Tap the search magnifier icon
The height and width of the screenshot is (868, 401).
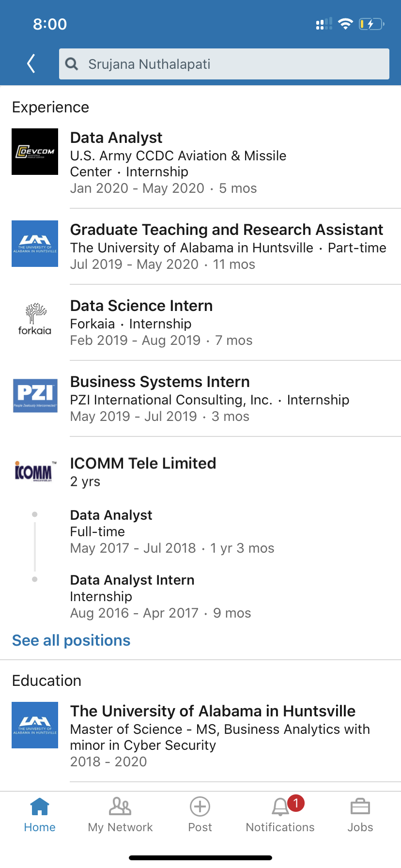[72, 64]
